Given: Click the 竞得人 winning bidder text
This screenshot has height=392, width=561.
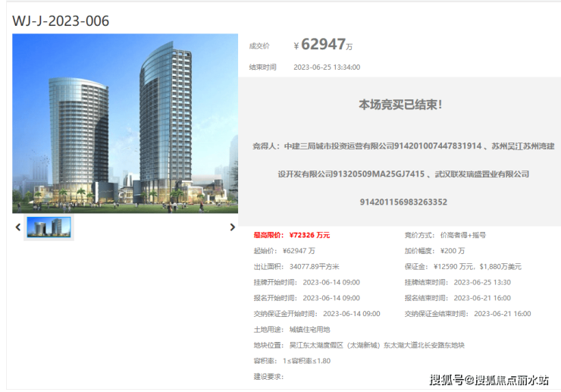Looking at the screenshot, I should point(403,174).
